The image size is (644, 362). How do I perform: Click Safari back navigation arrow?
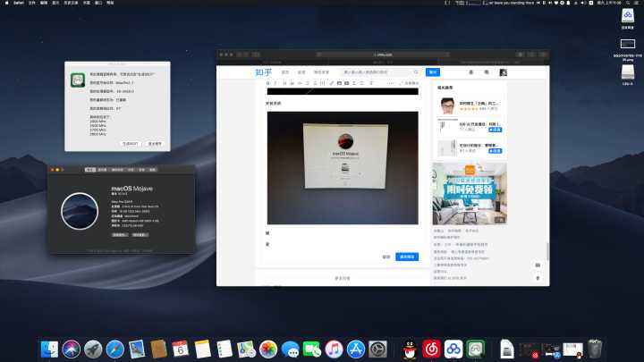240,55
